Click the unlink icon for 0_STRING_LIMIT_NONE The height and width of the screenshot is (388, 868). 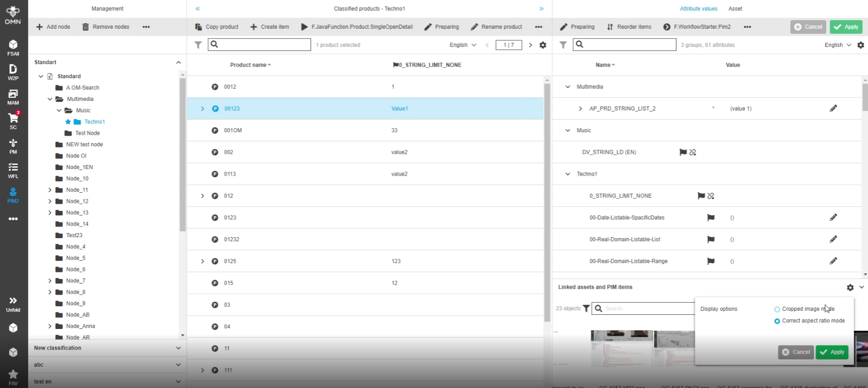point(711,196)
